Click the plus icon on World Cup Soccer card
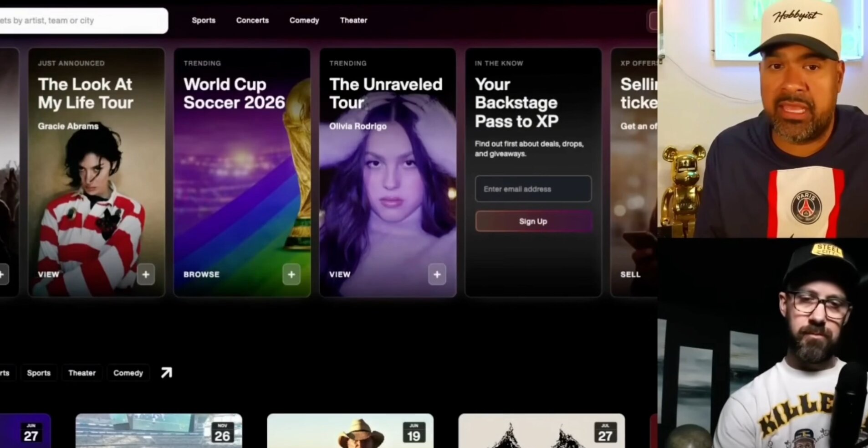The height and width of the screenshot is (448, 868). 291,274
